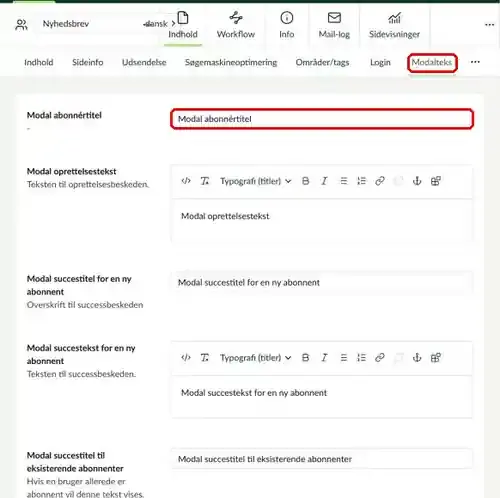Focus Modal succestitel for en ny abonnent input

pos(322,283)
